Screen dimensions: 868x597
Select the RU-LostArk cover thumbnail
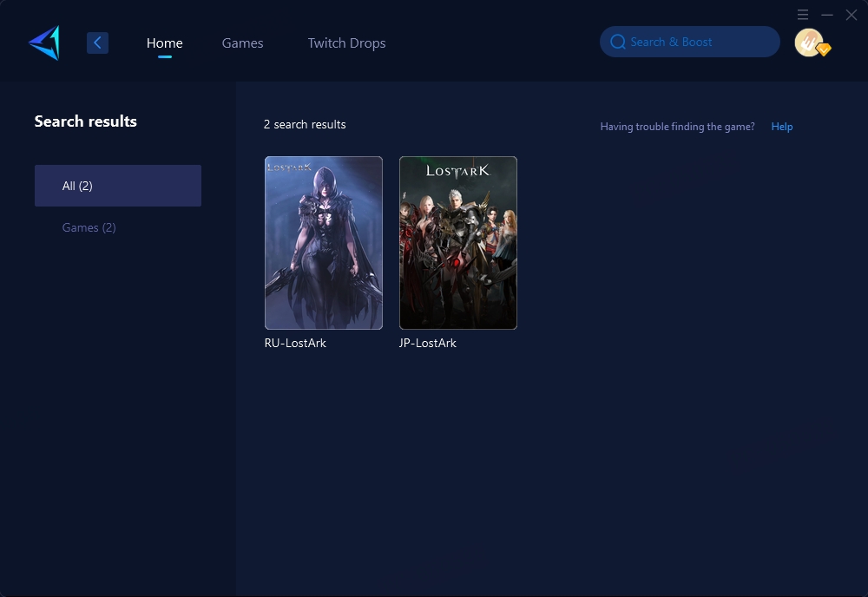pyautogui.click(x=323, y=243)
